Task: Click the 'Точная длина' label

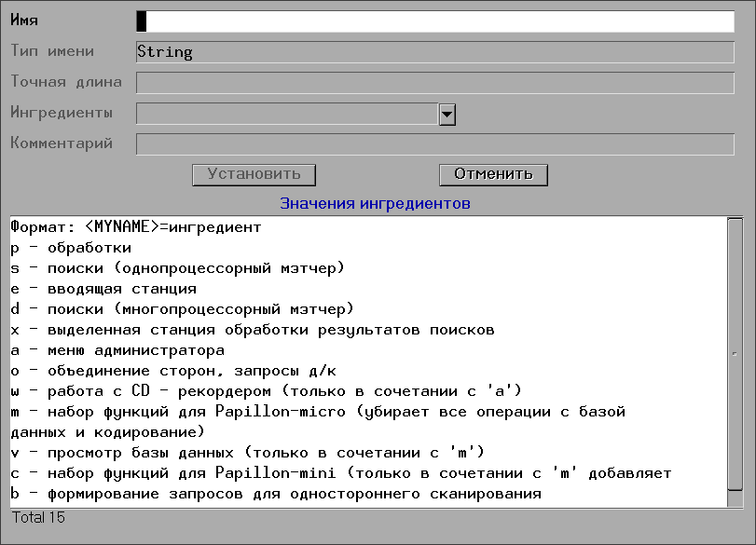Action: [x=66, y=81]
